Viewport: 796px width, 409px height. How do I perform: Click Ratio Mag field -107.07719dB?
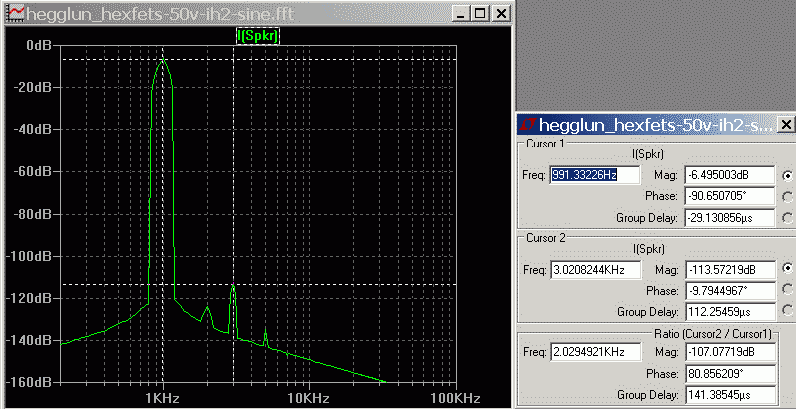point(731,352)
